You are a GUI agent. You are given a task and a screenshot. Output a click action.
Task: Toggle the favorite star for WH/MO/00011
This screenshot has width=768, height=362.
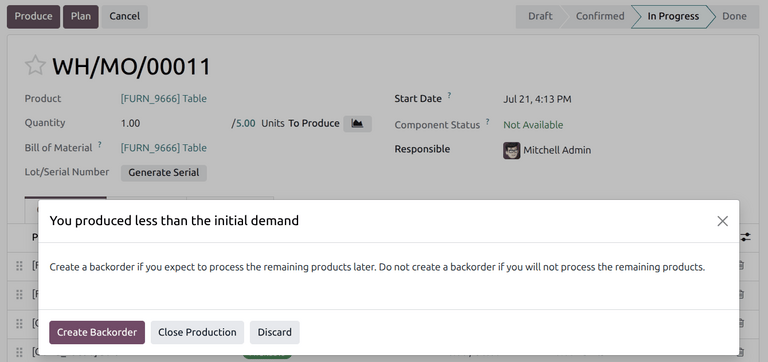click(x=35, y=66)
